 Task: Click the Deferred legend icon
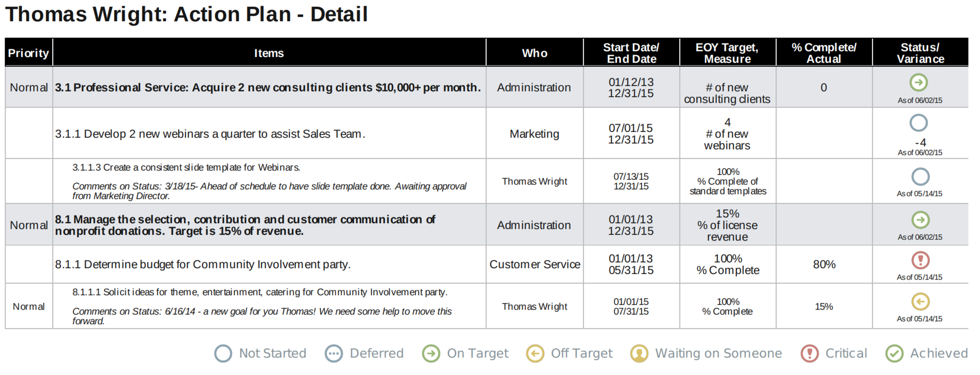tap(334, 353)
